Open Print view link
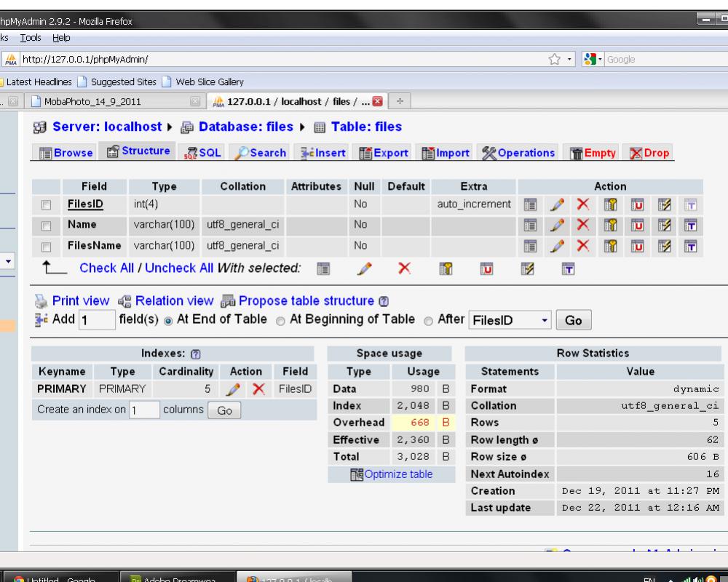The width and height of the screenshot is (728, 582). [x=81, y=300]
